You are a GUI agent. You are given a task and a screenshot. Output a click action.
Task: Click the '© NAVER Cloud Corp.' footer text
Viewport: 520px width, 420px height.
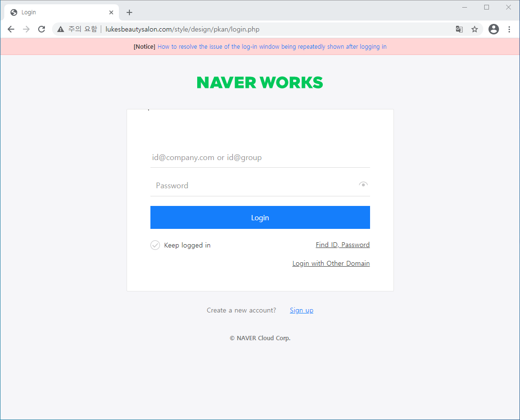click(x=260, y=338)
